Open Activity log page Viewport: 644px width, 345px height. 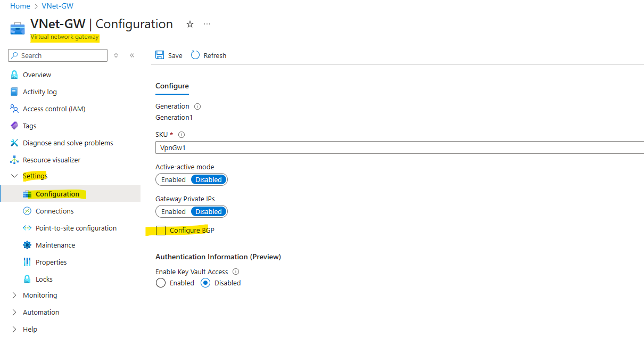point(40,92)
